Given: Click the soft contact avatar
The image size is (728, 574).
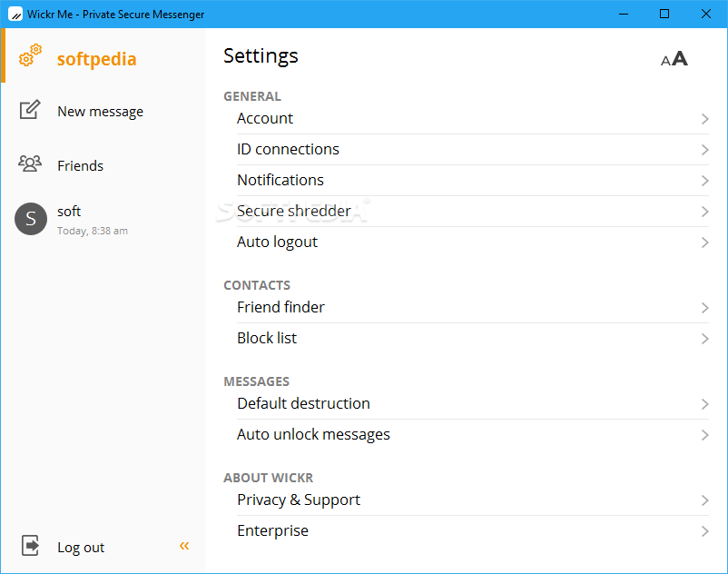Looking at the screenshot, I should click(31, 219).
